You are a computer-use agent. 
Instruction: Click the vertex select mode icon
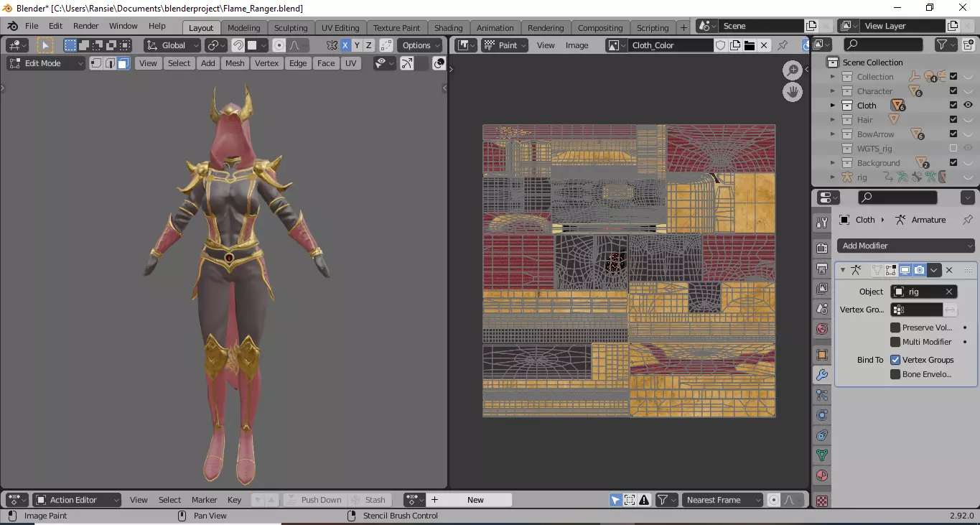coord(96,63)
